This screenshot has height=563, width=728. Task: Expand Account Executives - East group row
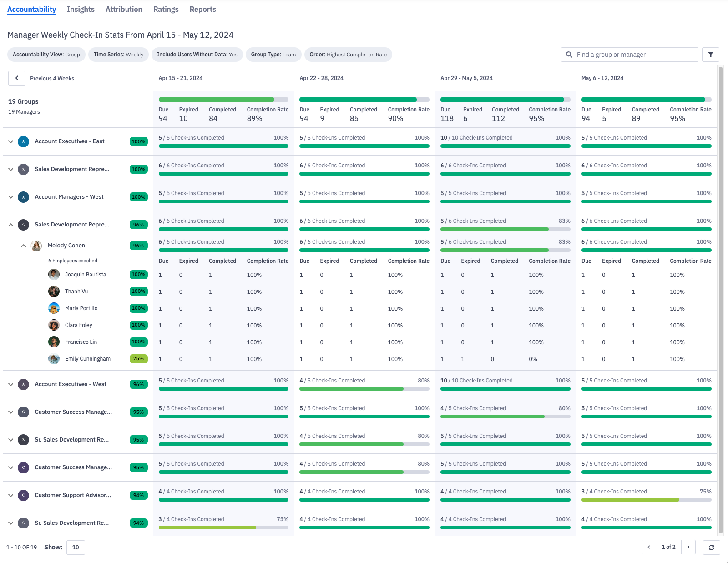11,141
